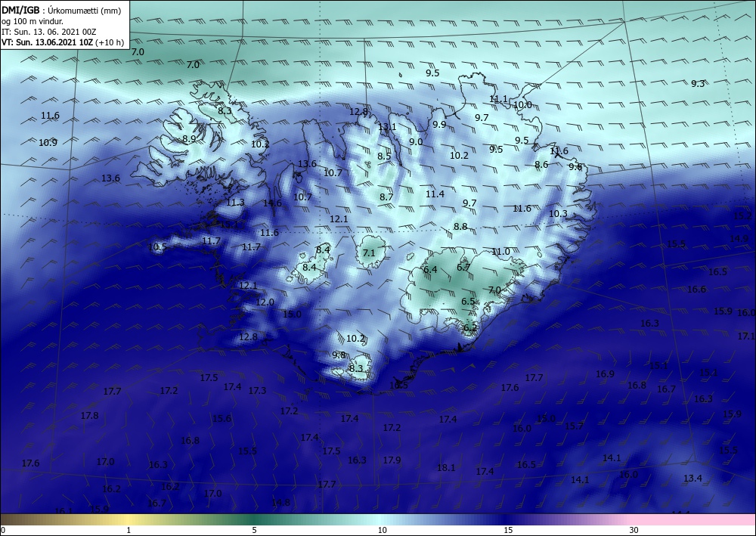This screenshot has height=536, width=756.
Task: Click the map value 6.7
Action: click(x=463, y=267)
